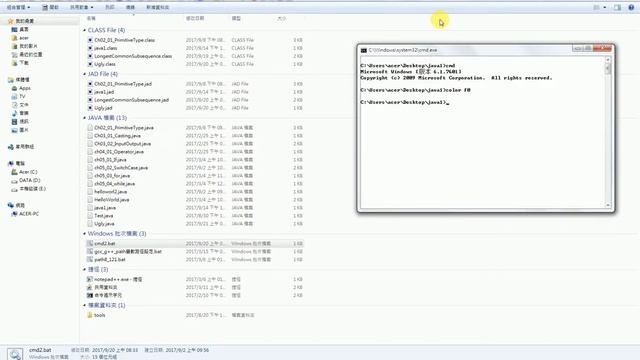
Task: Sort by the Name (名稱) column header
Action: click(x=91, y=18)
